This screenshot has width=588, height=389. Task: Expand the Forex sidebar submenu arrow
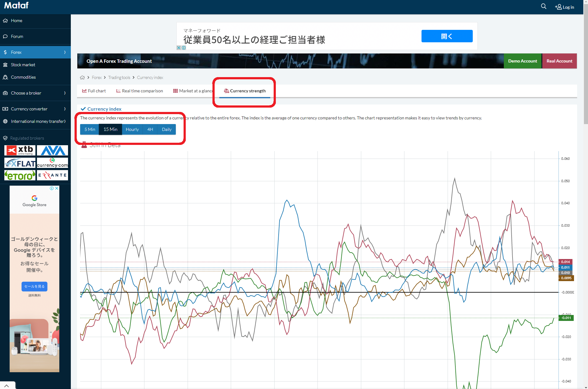pos(65,52)
